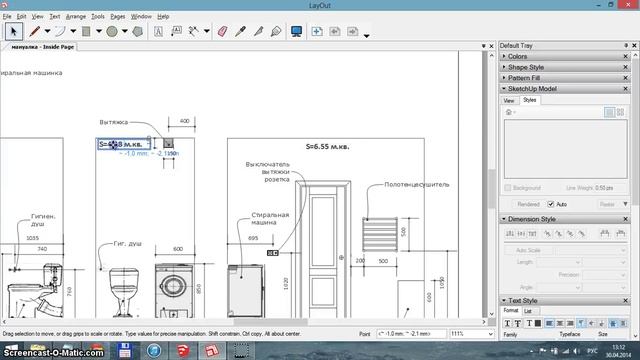The width and height of the screenshot is (640, 360).
Task: Switch to the Format tab in Text Style
Action: click(510, 311)
